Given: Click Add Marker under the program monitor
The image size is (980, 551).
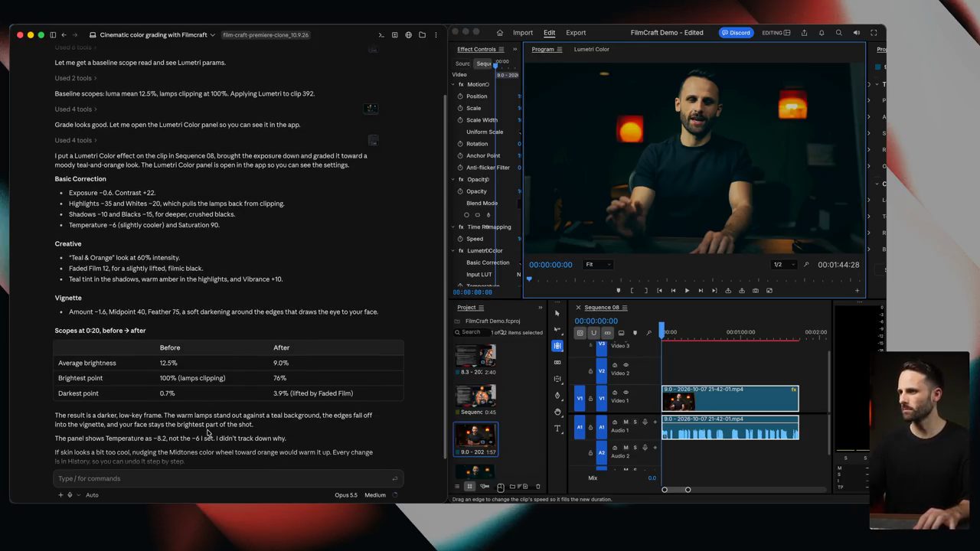Looking at the screenshot, I should (619, 291).
